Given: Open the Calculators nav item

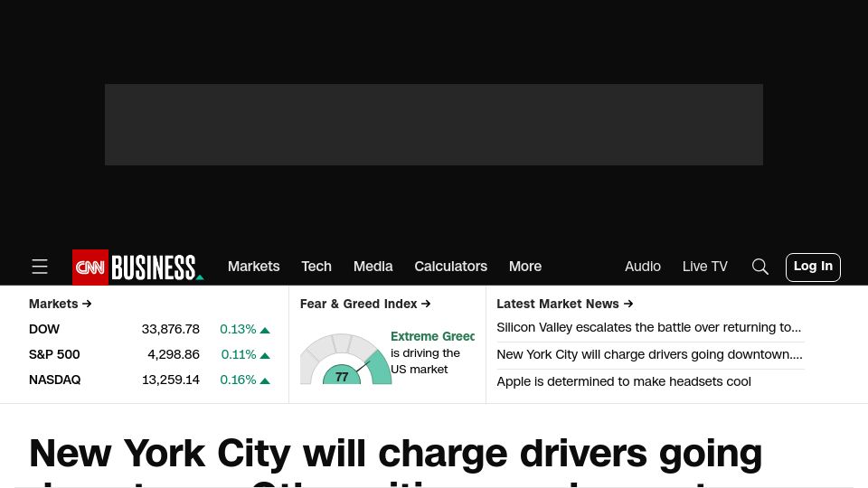Looking at the screenshot, I should pos(450,266).
